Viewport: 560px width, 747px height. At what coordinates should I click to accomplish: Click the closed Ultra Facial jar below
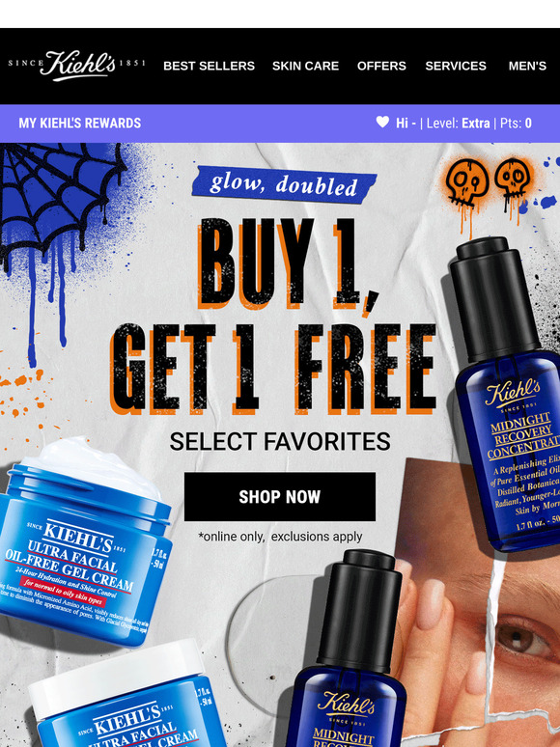[x=125, y=696]
